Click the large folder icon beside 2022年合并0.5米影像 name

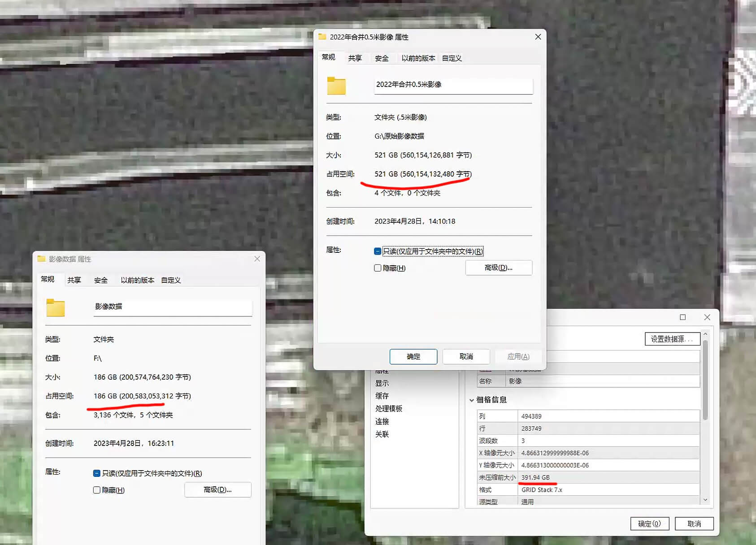(336, 86)
